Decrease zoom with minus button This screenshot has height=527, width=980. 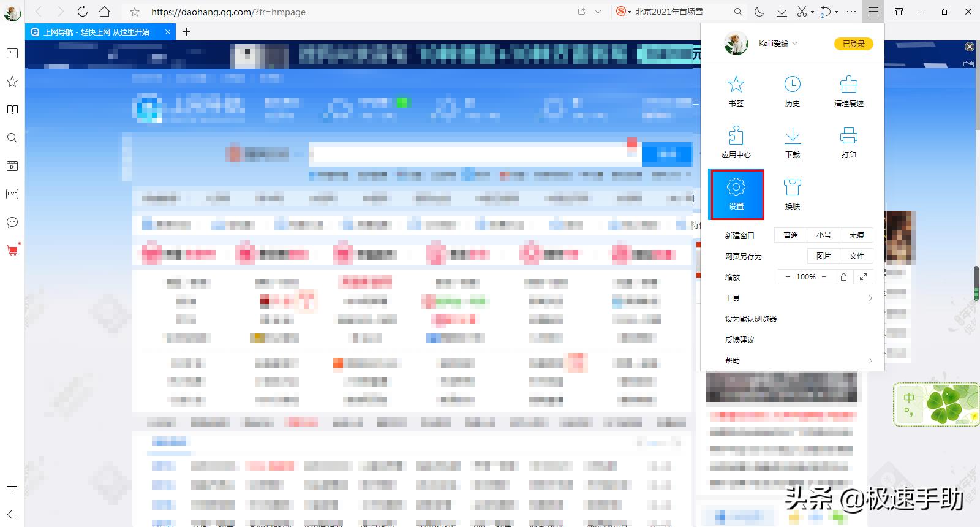coord(788,277)
